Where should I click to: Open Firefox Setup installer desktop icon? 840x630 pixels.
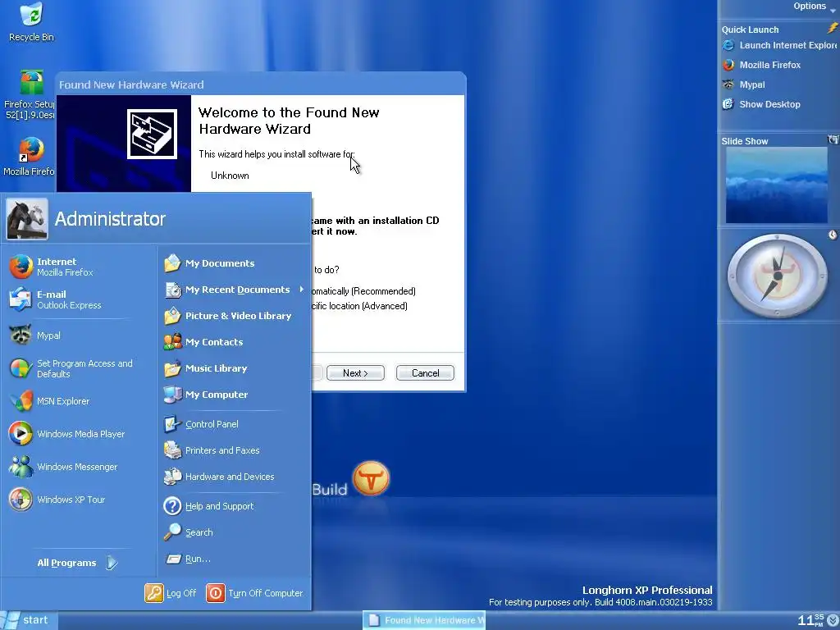click(31, 95)
